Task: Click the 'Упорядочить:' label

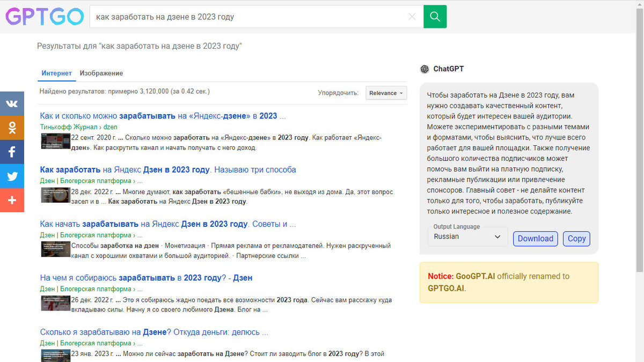Action: tap(338, 93)
